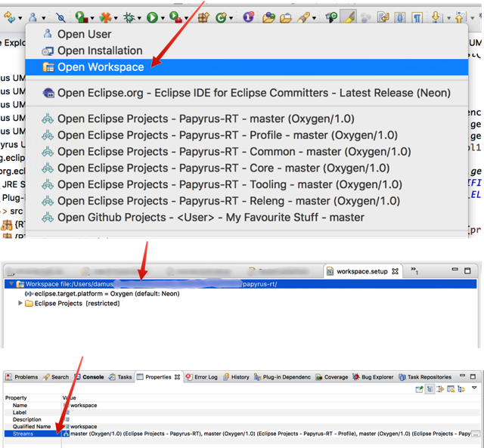Image resolution: width=484 pixels, height=448 pixels.
Task: Open dropdown arrow beside flashlight Search icon
Action: 314,18
